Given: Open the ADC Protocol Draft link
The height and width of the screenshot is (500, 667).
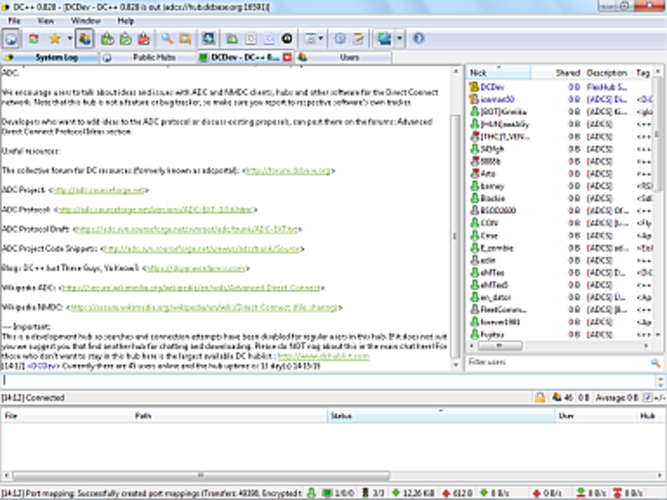Looking at the screenshot, I should pyautogui.click(x=187, y=229).
